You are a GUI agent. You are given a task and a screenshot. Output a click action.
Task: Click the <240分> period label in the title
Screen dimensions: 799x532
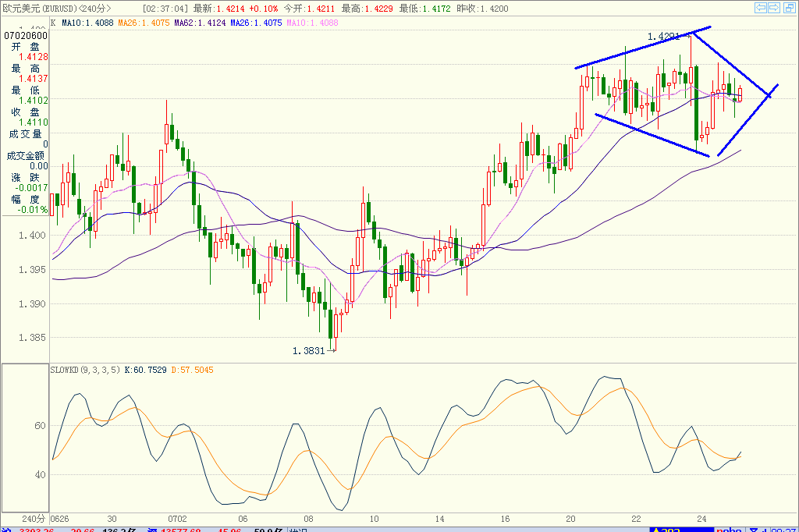click(x=94, y=8)
